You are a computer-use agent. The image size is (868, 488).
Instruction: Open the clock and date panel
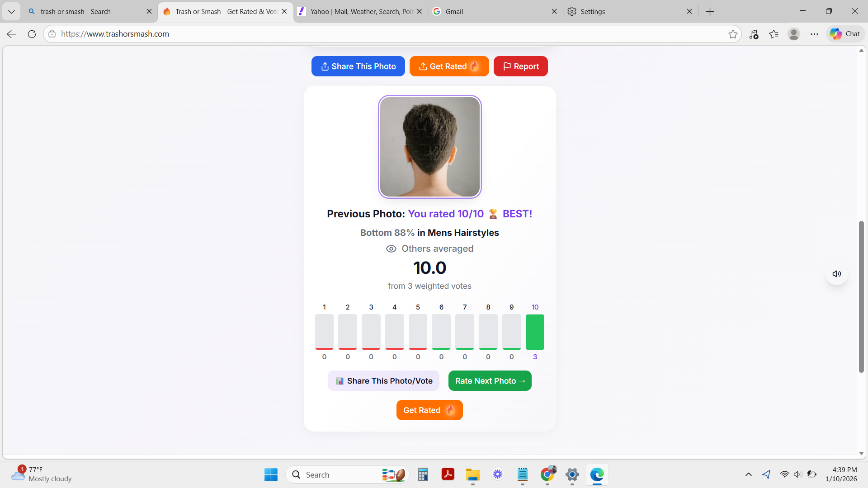[841, 474]
